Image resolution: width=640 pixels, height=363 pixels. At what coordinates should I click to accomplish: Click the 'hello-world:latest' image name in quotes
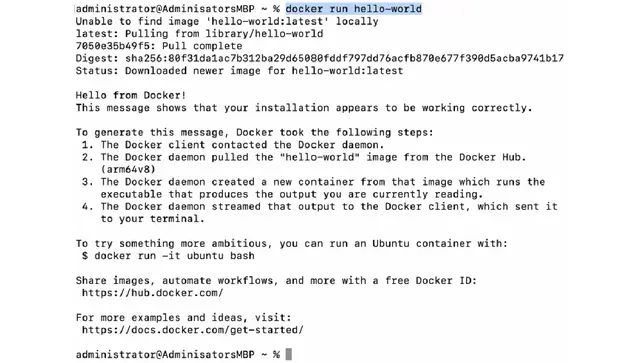click(267, 21)
